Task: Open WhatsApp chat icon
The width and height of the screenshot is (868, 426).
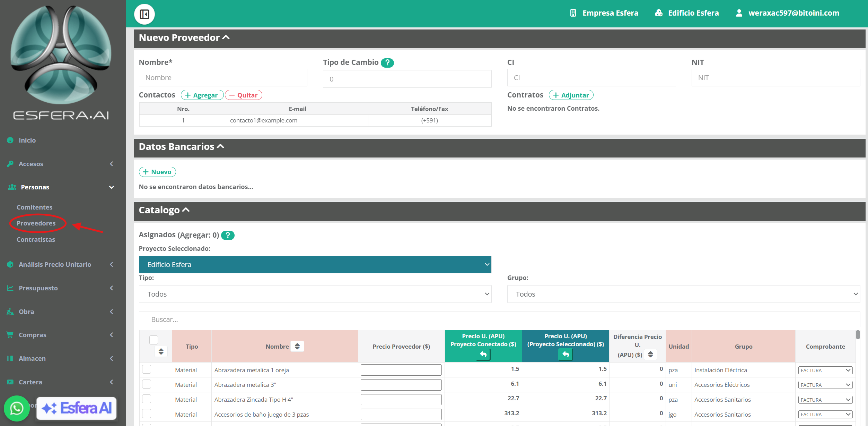Action: point(17,408)
